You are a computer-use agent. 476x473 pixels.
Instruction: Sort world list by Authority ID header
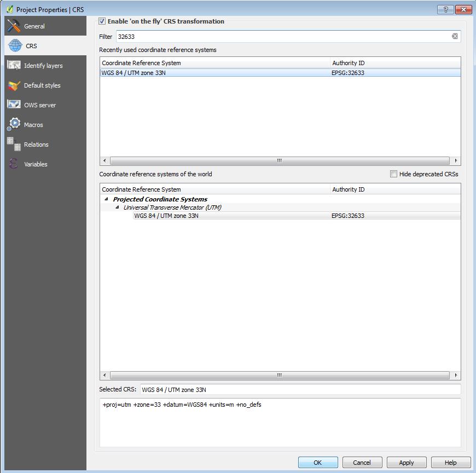click(x=395, y=189)
